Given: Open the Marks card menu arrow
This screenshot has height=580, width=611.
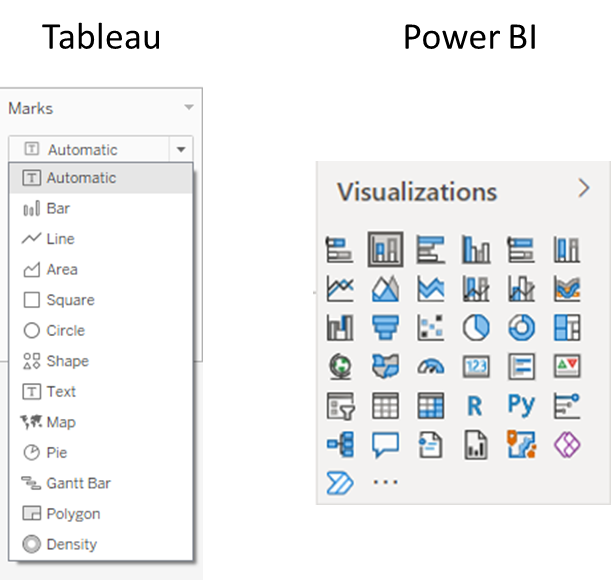Looking at the screenshot, I should coord(189,107).
